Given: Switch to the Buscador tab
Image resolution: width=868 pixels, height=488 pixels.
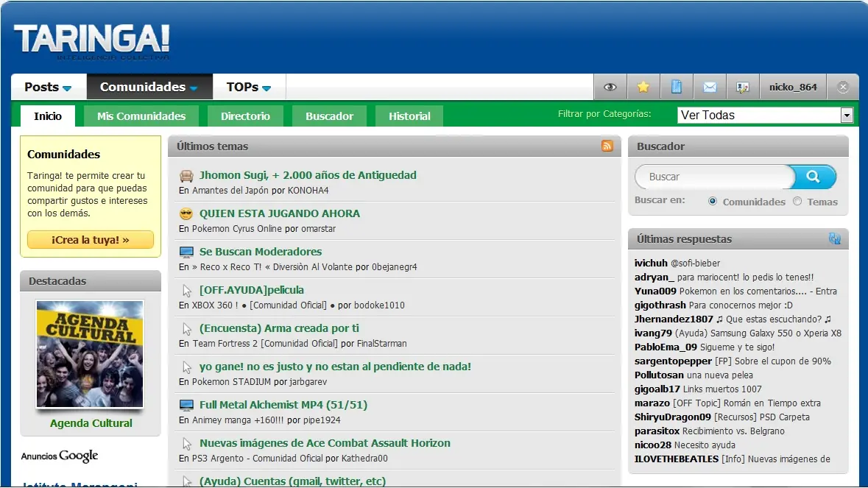Looking at the screenshot, I should [x=329, y=116].
